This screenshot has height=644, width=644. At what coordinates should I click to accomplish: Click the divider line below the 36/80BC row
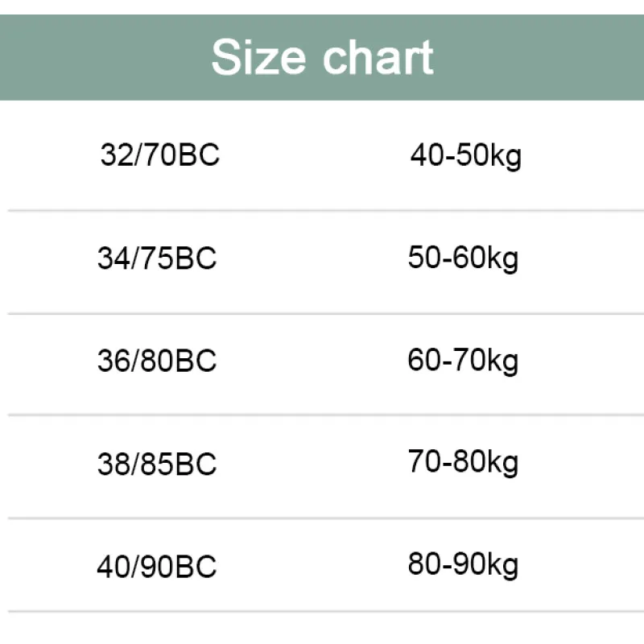[x=322, y=415]
